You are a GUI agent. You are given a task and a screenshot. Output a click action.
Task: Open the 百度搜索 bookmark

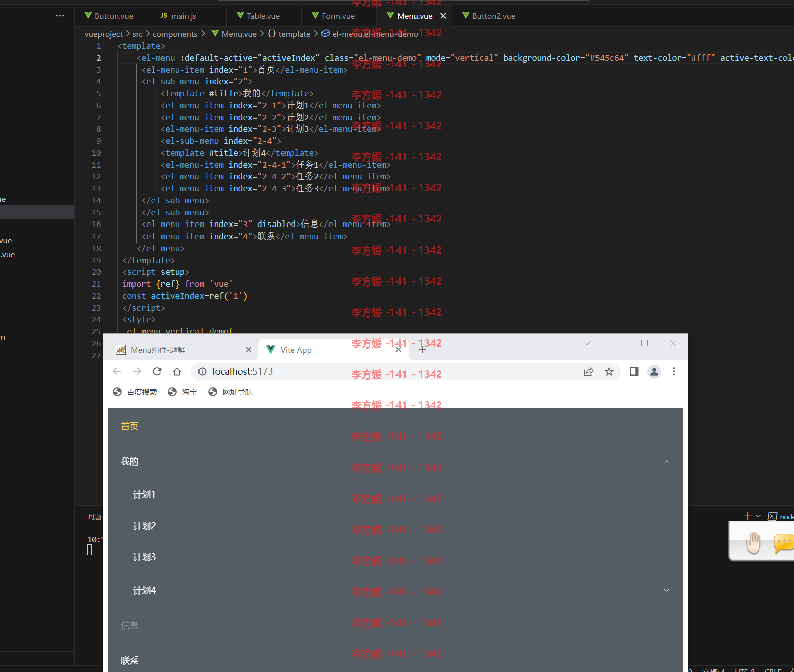click(x=135, y=392)
